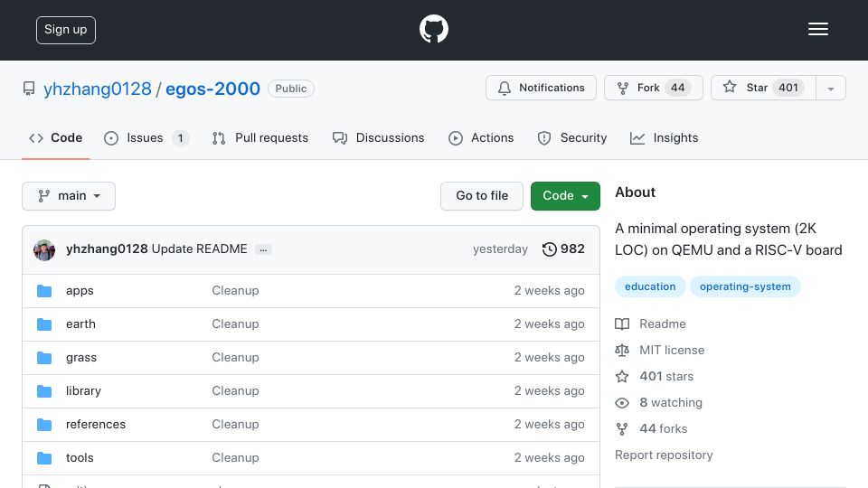Click the Notifications bell button
This screenshot has height=488, width=868.
(541, 88)
